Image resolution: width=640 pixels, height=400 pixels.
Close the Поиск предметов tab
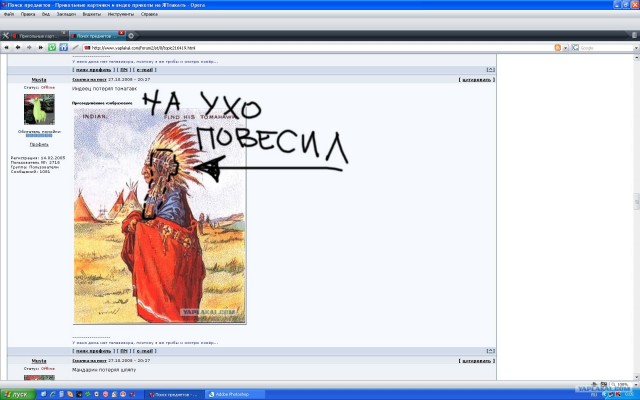(121, 33)
